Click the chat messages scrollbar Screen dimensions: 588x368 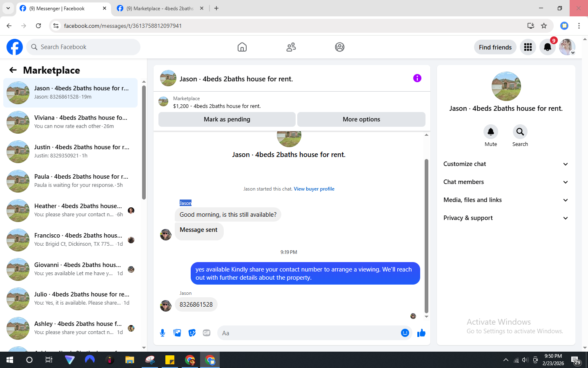426,236
